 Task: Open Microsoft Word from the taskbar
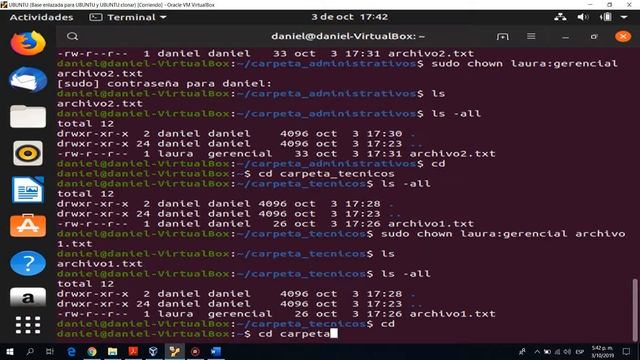click(216, 351)
